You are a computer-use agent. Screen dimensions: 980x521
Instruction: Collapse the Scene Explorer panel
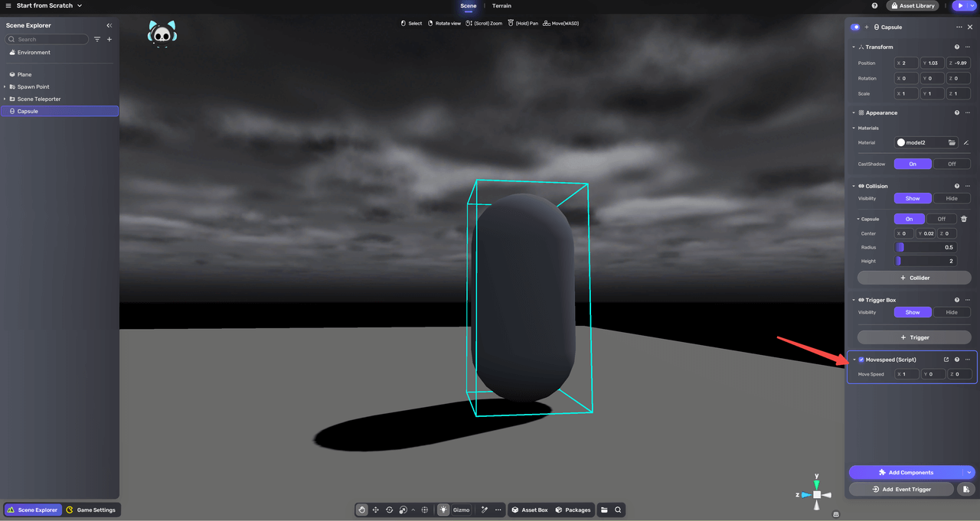tap(109, 25)
